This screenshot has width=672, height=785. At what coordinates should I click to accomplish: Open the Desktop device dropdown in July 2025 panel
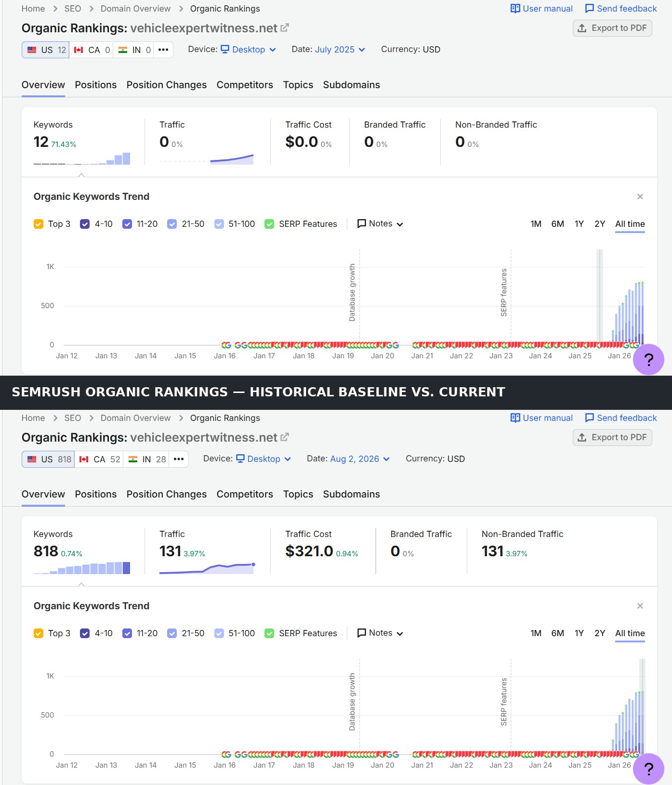click(x=249, y=49)
